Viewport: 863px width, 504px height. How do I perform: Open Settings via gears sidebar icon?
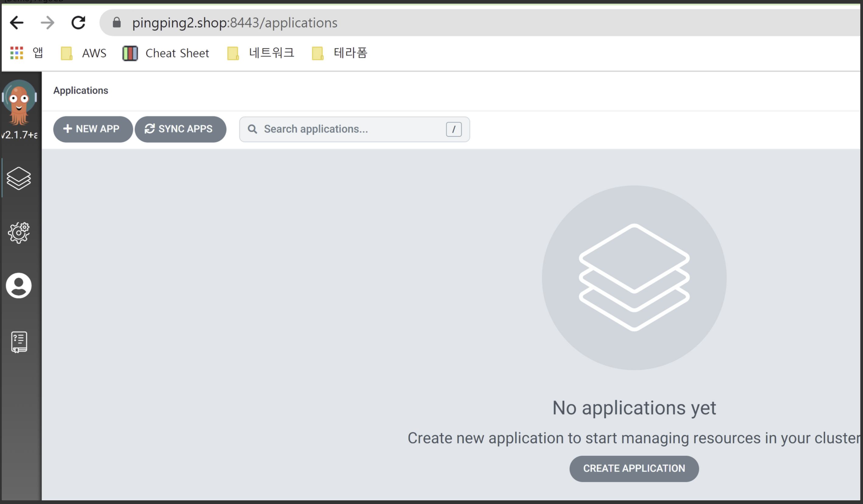19,233
